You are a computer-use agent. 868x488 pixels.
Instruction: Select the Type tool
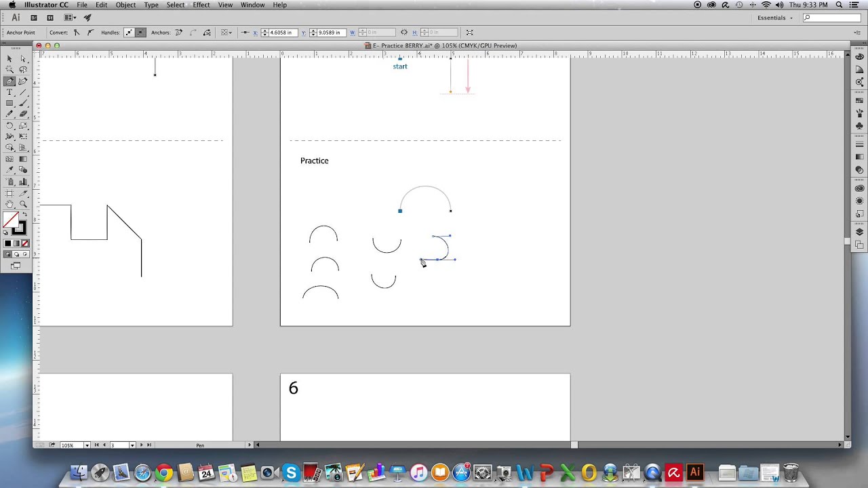pyautogui.click(x=9, y=91)
